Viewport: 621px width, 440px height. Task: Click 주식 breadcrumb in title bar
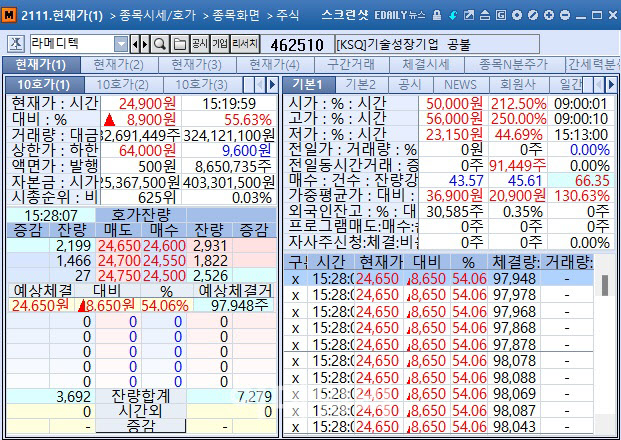pyautogui.click(x=288, y=15)
